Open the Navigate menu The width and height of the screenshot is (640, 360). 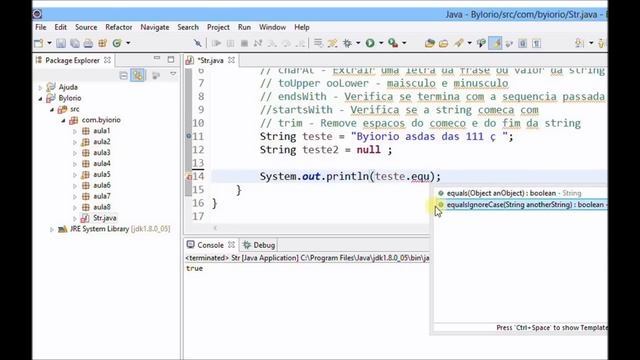pyautogui.click(x=155, y=27)
